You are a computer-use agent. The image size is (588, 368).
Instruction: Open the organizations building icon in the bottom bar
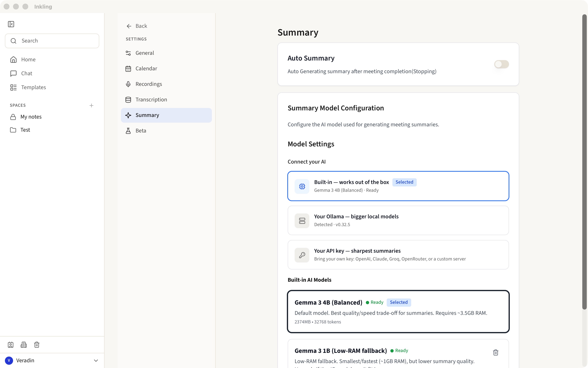coord(23,345)
